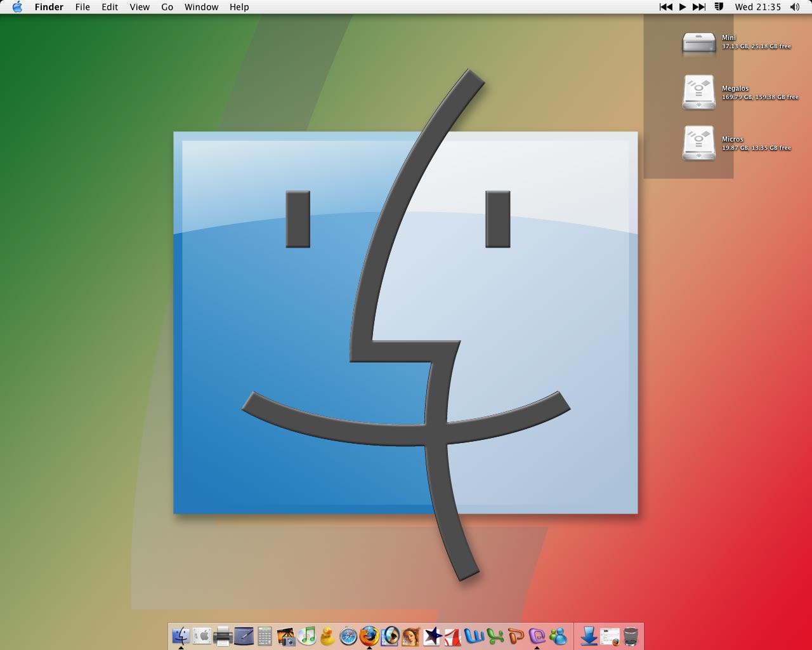The image size is (812, 650).
Task: Launch the photo-and-camera app in the Dock
Action: click(x=286, y=635)
